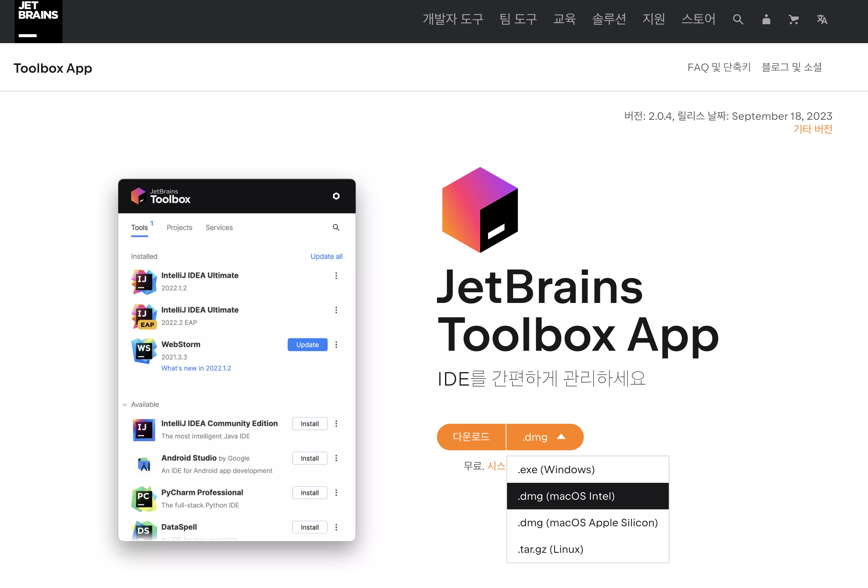Open kebab menu for PyCharm Professional
868x588 pixels.
pyautogui.click(x=336, y=493)
